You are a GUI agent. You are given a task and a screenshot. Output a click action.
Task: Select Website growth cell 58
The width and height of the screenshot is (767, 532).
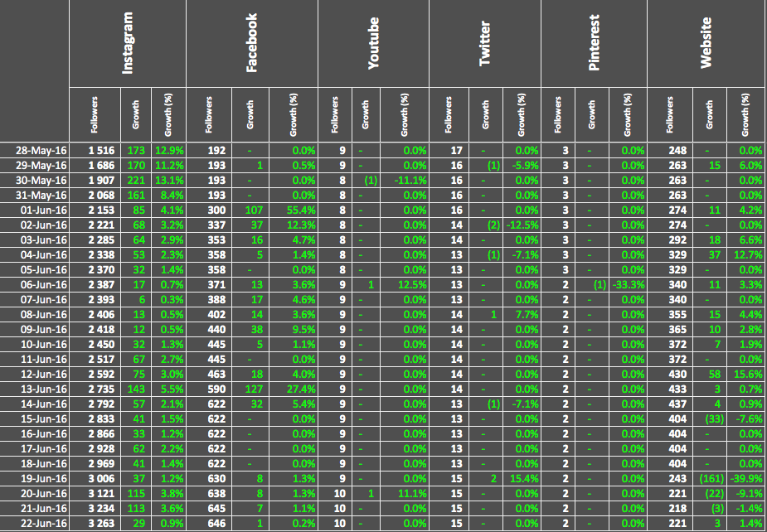click(710, 374)
